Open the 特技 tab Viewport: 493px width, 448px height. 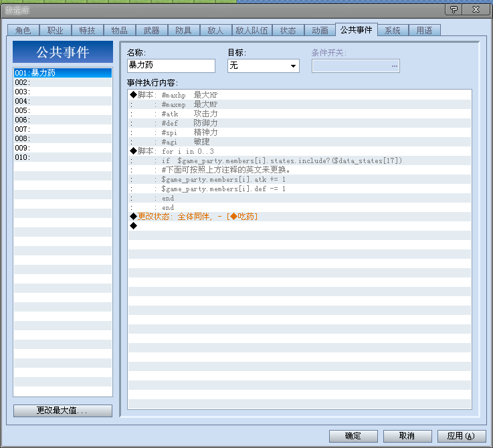88,30
